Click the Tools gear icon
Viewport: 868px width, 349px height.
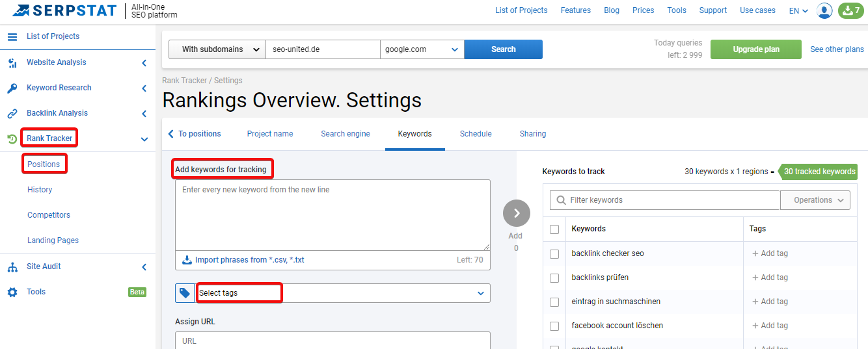click(x=12, y=292)
